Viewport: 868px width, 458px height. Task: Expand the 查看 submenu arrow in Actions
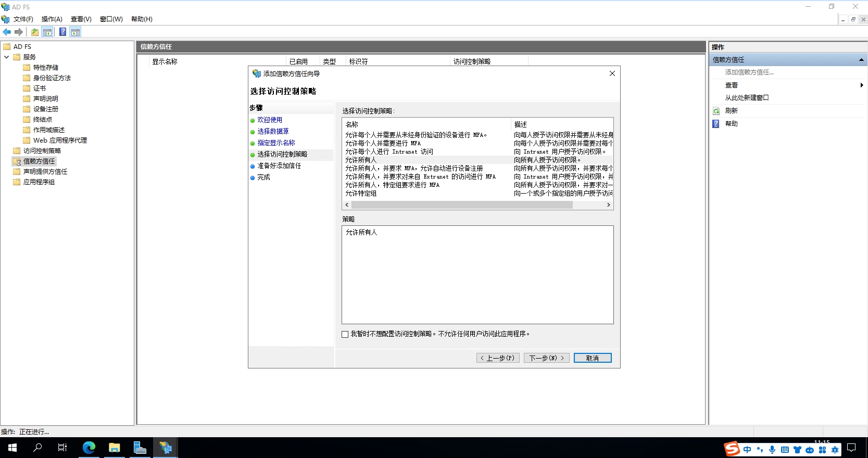pos(861,85)
